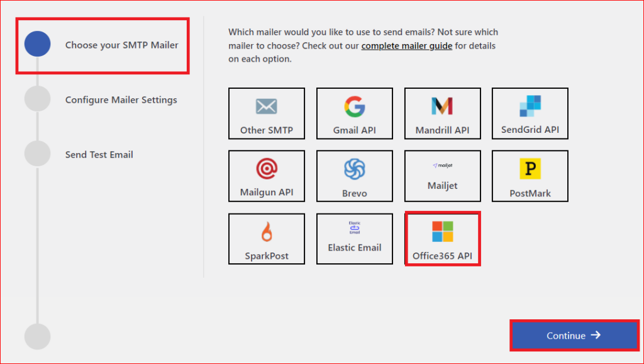Choose the Other SMTP option
The width and height of the screenshot is (644, 364).
[x=267, y=113]
